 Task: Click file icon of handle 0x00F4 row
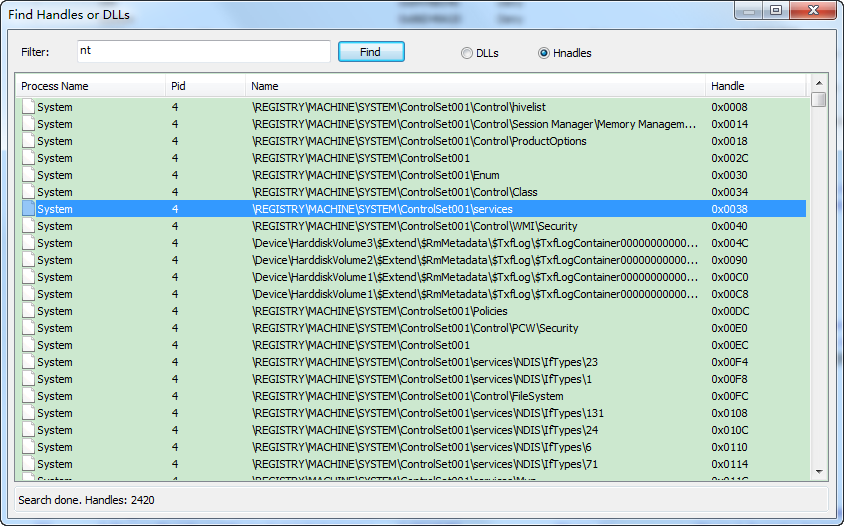28,362
